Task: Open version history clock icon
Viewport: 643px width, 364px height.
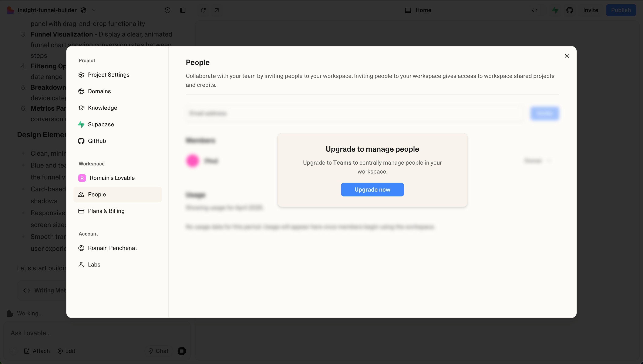Action: 167,10
